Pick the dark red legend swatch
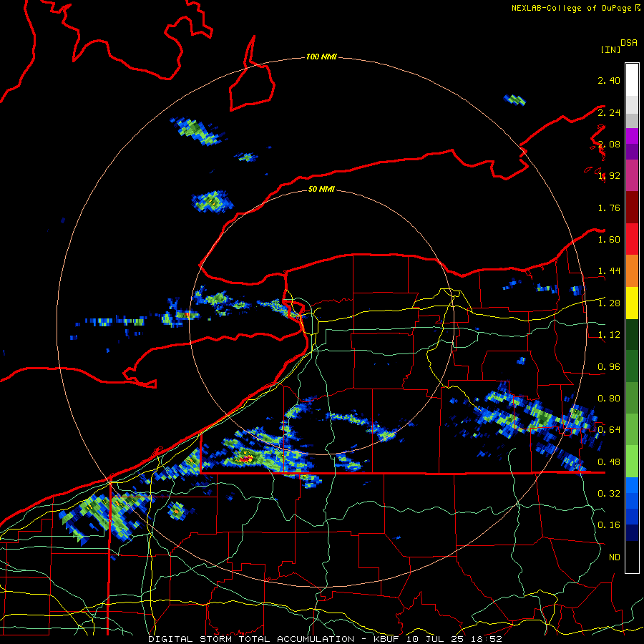Screen dimensions: 644x644 click(632, 208)
